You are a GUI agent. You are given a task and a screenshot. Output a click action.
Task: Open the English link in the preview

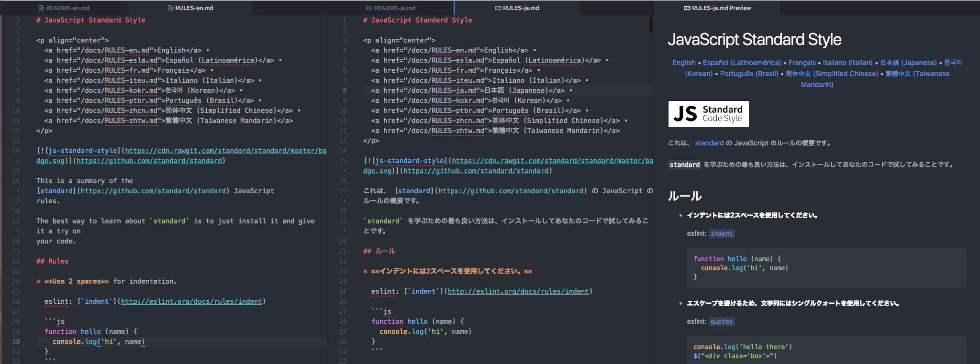click(x=684, y=63)
